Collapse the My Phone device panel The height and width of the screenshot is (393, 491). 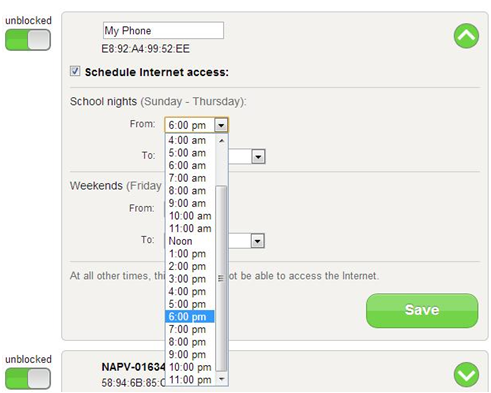pyautogui.click(x=466, y=36)
